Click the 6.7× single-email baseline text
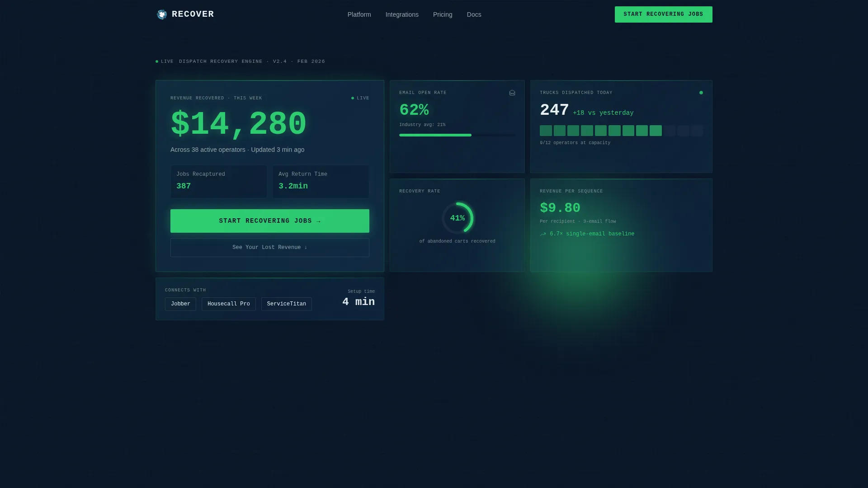Screen dimensions: 868x488 point(592,234)
